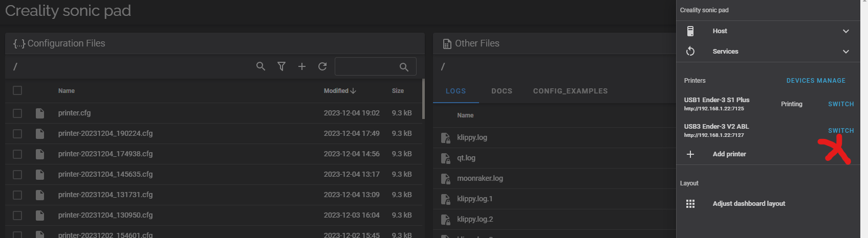Screen dimensions: 868x238
Task: Click the Services restart icon
Action: pyautogui.click(x=690, y=51)
